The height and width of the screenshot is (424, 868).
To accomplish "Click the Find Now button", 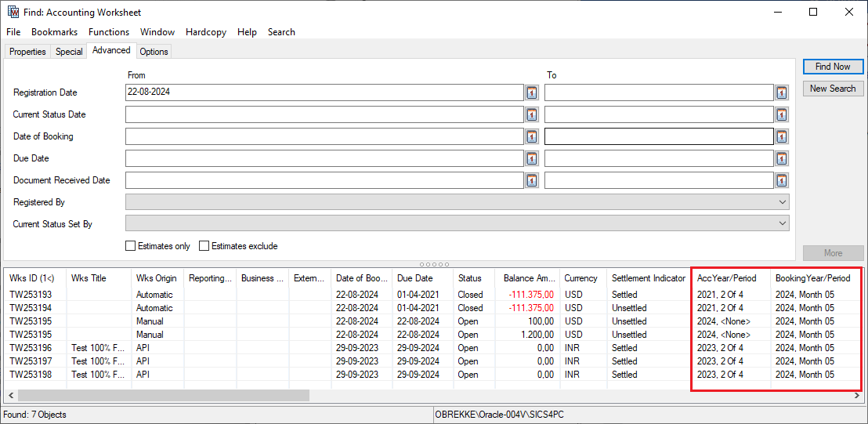I will (833, 67).
